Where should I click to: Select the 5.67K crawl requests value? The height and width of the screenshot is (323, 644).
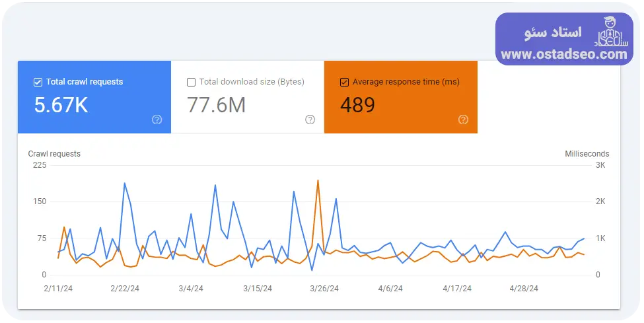[x=61, y=105]
